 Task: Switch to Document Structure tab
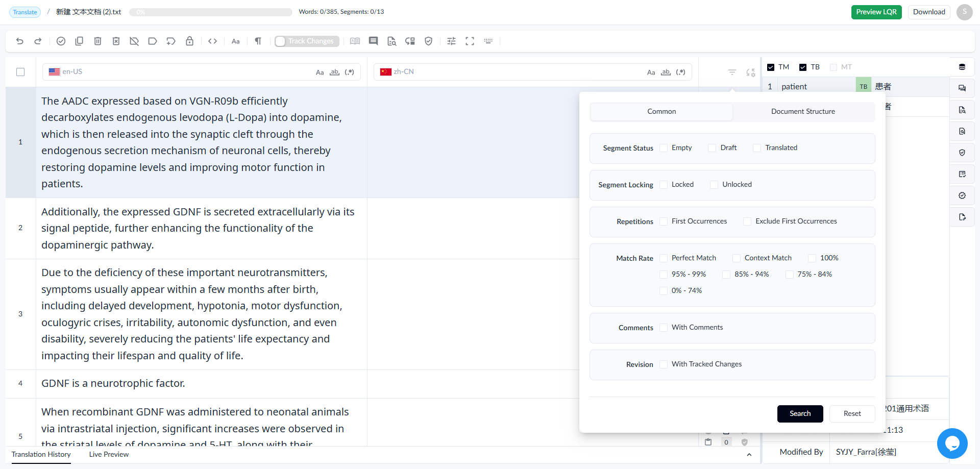pos(803,111)
